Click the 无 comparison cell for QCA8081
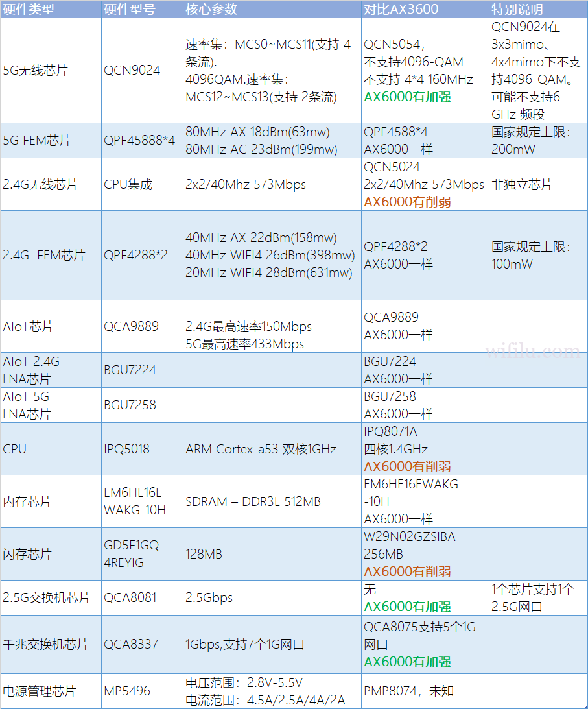The image size is (588, 709). [425, 598]
